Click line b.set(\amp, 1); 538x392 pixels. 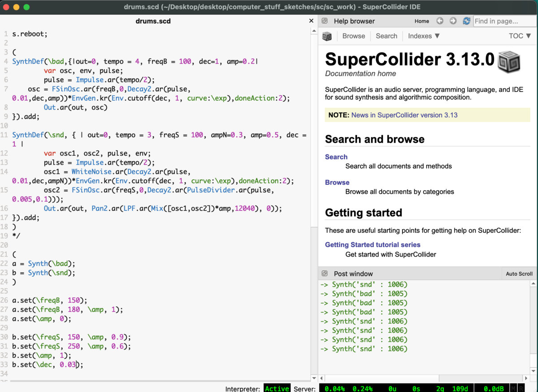point(41,356)
